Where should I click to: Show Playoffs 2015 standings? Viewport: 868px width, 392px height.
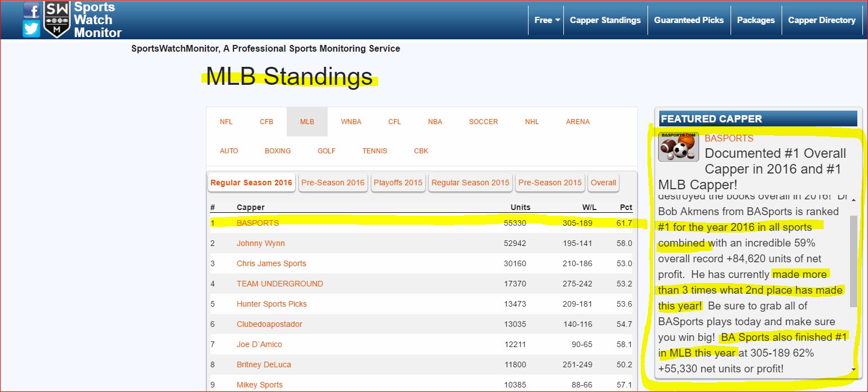[398, 183]
